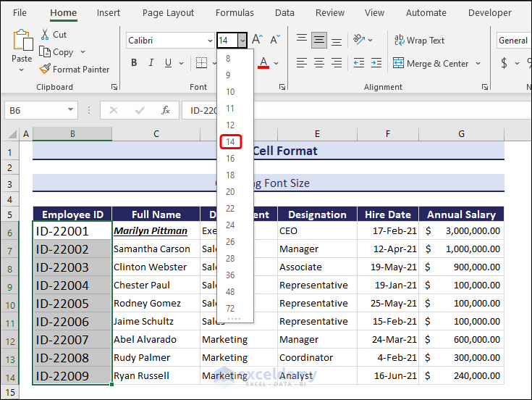The image size is (532, 400).
Task: Toggle Bold formatting
Action: click(134, 63)
